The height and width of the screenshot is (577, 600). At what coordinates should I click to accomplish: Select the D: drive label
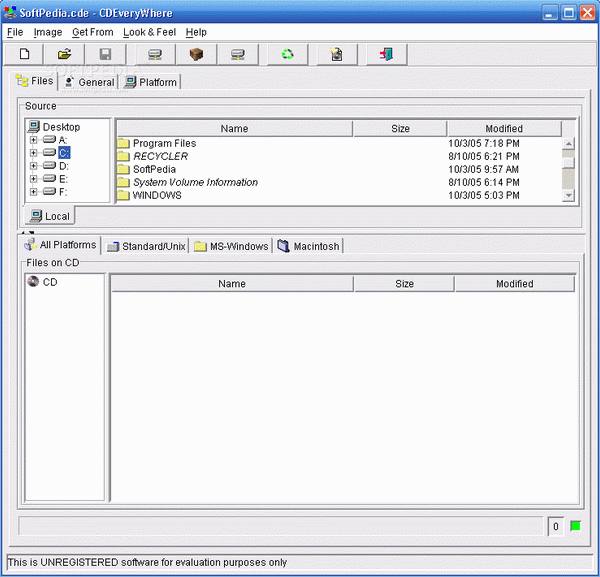pyautogui.click(x=64, y=166)
